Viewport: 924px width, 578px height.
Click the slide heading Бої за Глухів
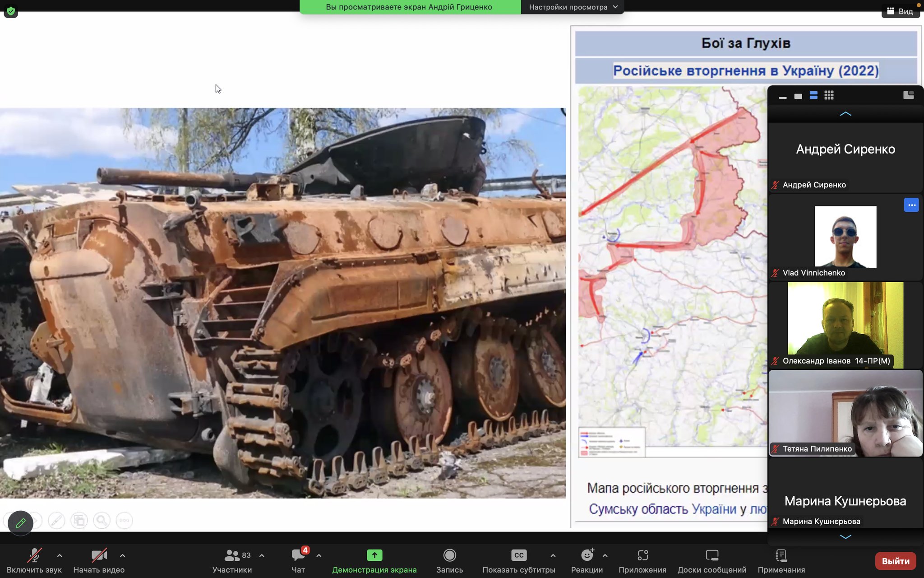(746, 43)
